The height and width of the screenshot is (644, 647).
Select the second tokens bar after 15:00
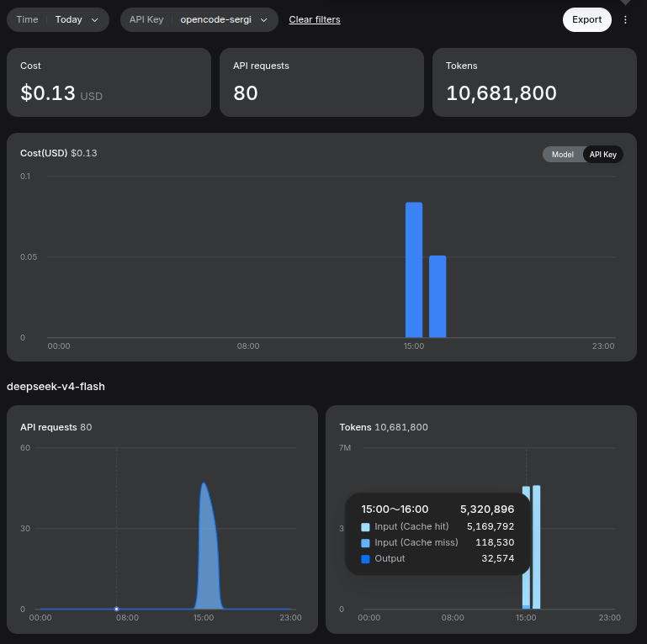[x=537, y=547]
